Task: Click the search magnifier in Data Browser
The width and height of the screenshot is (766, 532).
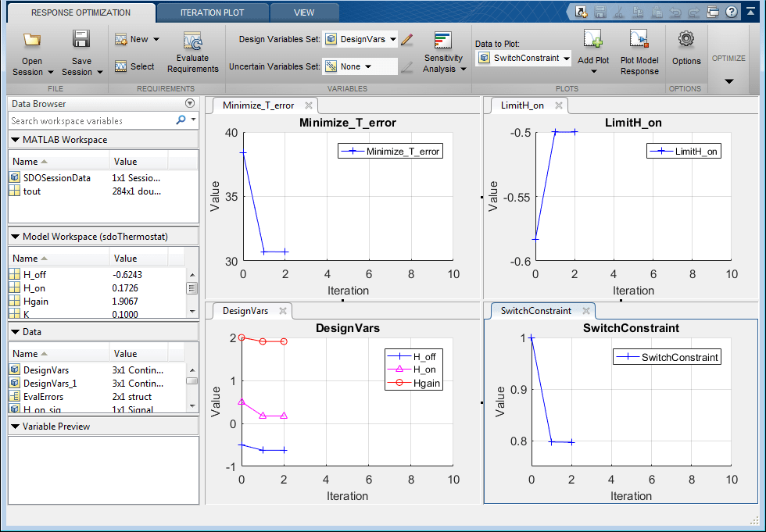Action: (x=181, y=120)
